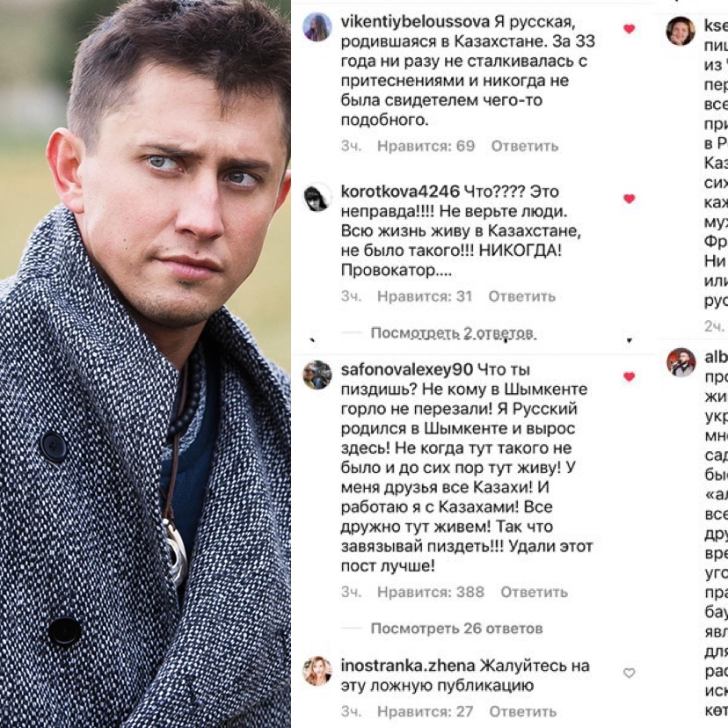Expand "Посмотреть 2 ответов" replies
This screenshot has width=728, height=728.
click(453, 333)
